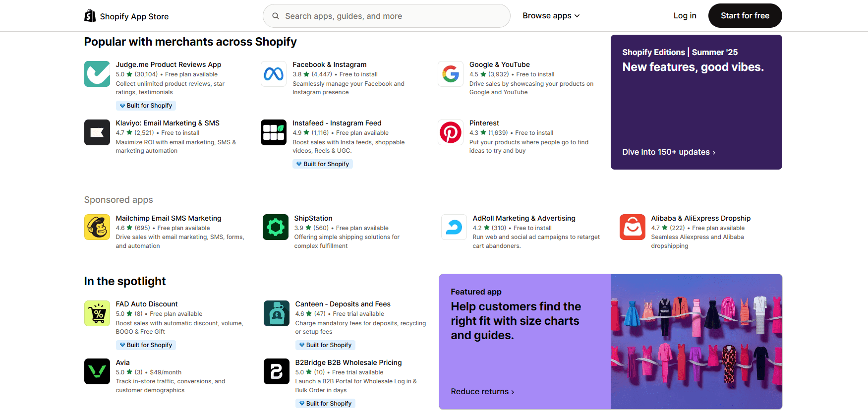The height and width of the screenshot is (417, 868).
Task: Open the Canteen Deposits and Fees icon
Action: click(x=276, y=313)
